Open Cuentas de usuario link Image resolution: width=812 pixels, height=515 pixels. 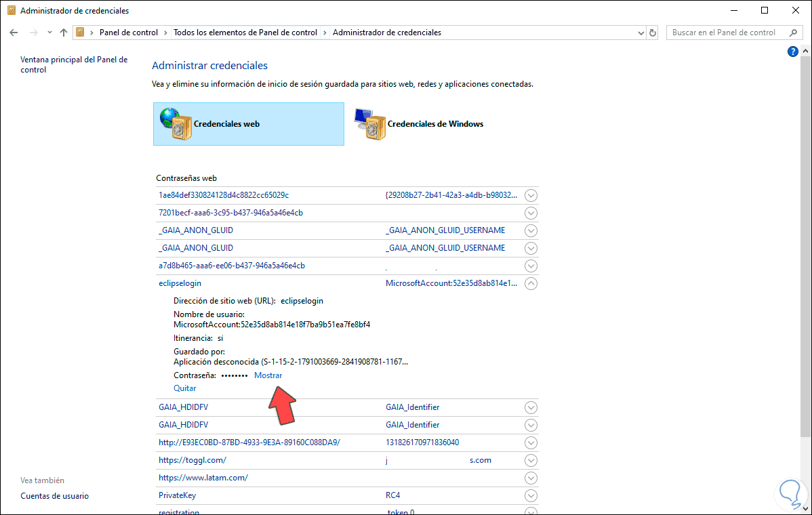(54, 496)
